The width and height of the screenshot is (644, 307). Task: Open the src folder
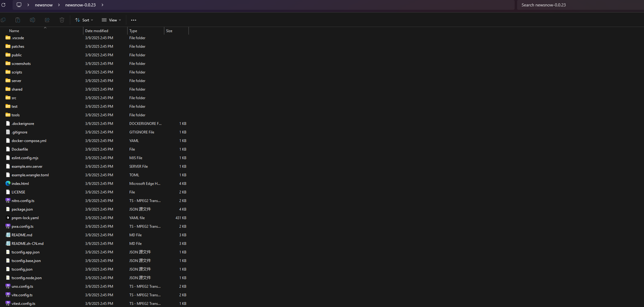(14, 98)
